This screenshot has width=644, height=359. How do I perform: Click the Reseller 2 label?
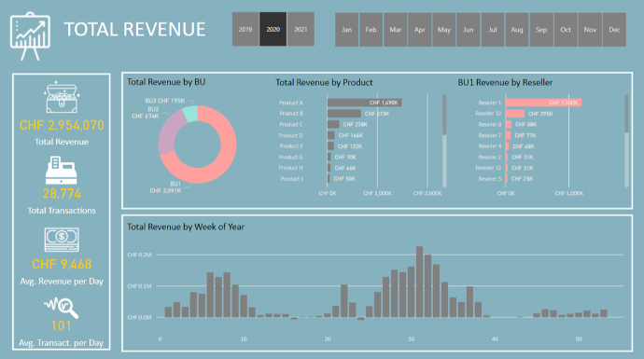click(x=490, y=158)
